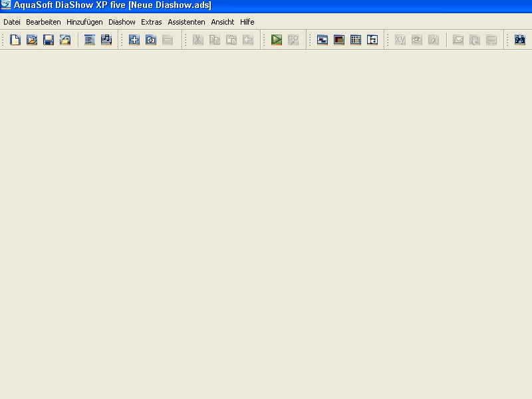Click the binoculars search icon
Viewport: 532px width, 399px height.
tap(520, 40)
